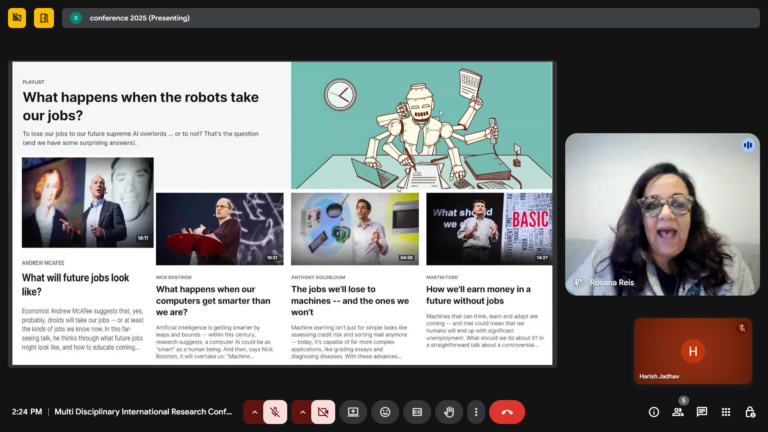Click Rosana Reis video tile
Screen dimensions: 768x432
pos(662,214)
